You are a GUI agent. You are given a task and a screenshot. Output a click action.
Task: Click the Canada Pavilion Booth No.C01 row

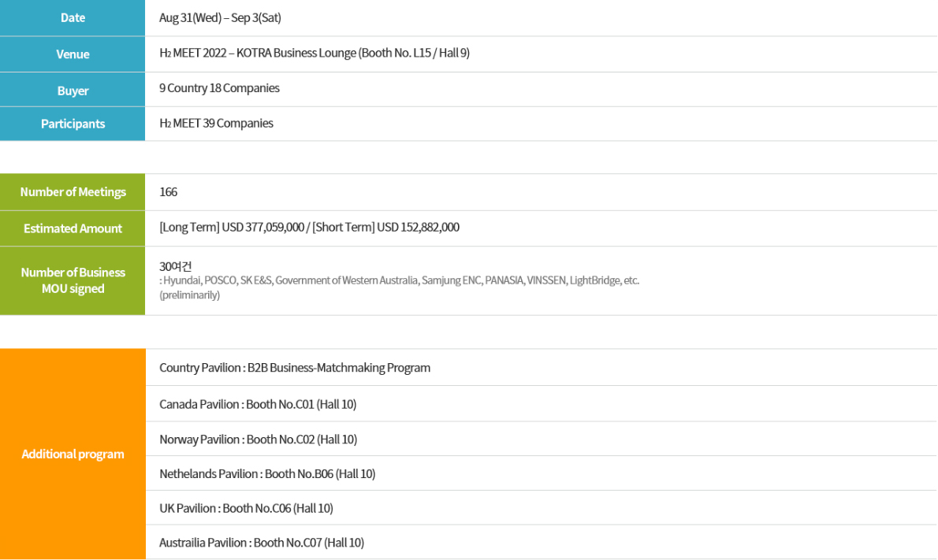pyautogui.click(x=542, y=404)
